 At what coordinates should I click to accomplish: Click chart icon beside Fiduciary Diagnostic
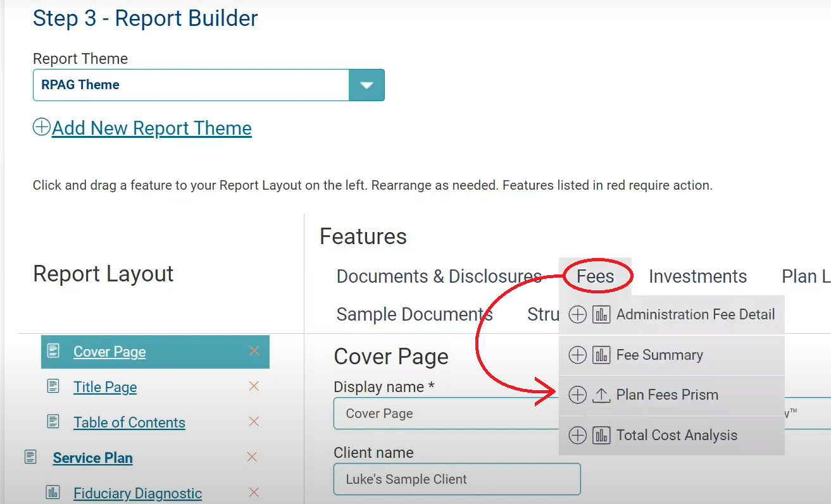pyautogui.click(x=54, y=492)
